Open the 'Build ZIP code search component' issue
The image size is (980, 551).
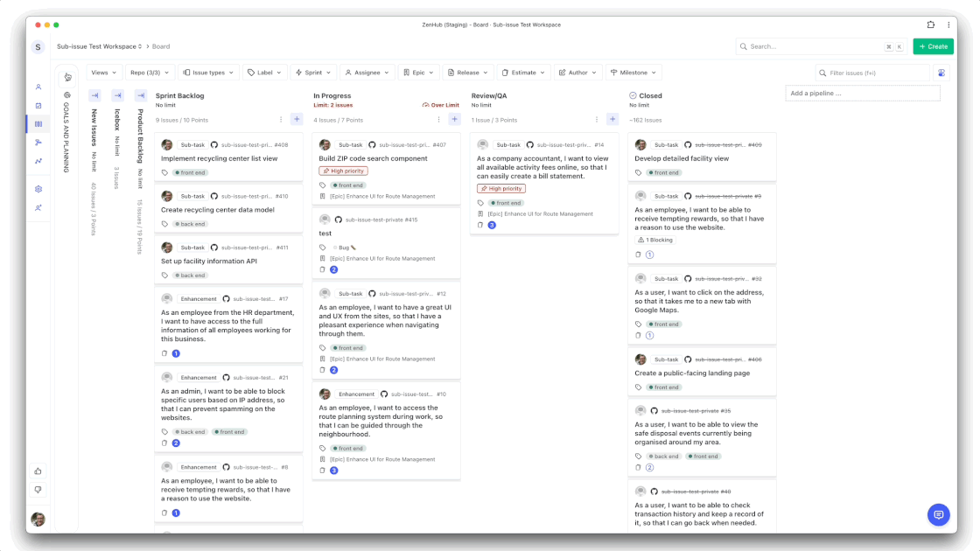373,158
